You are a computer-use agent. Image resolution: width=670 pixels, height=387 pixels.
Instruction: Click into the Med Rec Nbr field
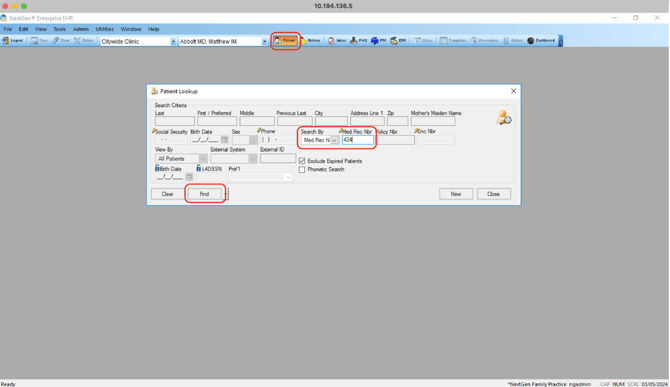[x=358, y=140]
